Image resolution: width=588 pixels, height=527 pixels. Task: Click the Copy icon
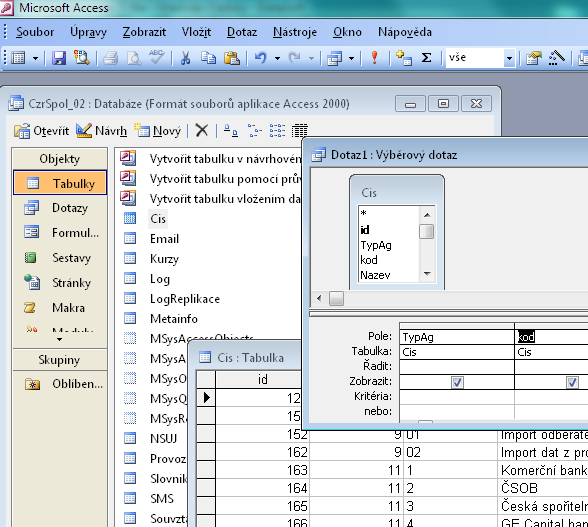pyautogui.click(x=208, y=58)
